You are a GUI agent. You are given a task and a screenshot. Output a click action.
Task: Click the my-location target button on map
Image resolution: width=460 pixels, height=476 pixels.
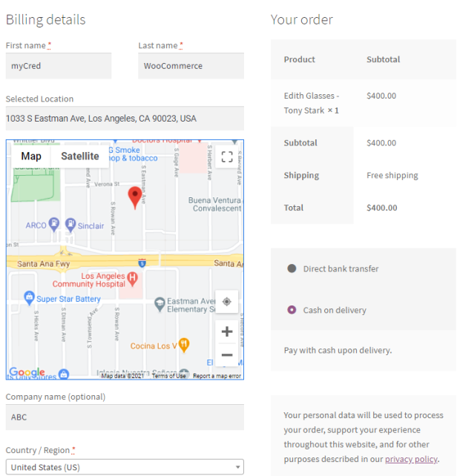point(226,302)
